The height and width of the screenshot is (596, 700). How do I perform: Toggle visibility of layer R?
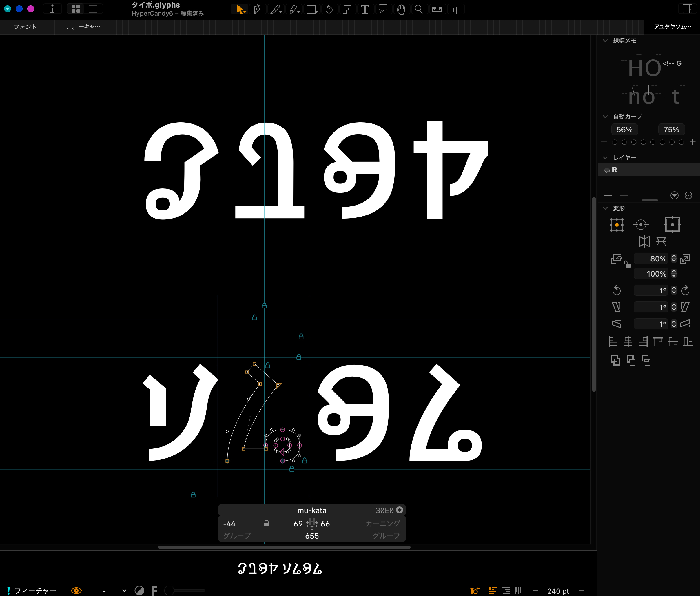click(x=606, y=170)
